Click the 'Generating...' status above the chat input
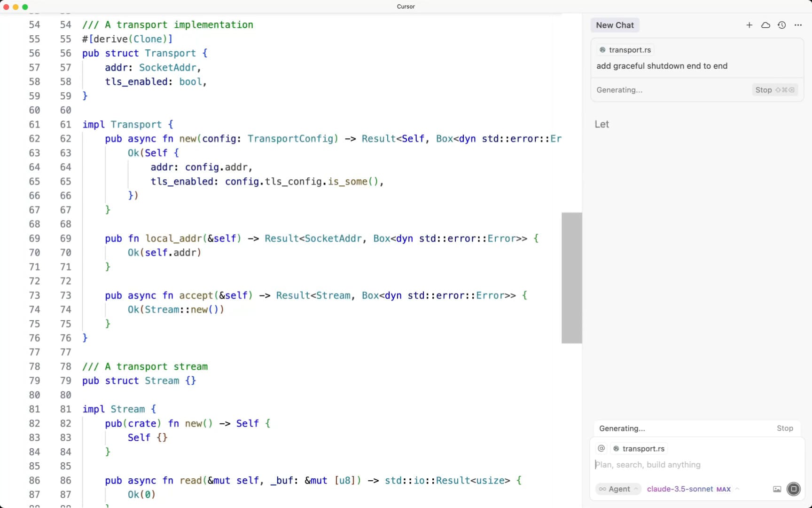Screen dimensions: 812x508 (622, 429)
